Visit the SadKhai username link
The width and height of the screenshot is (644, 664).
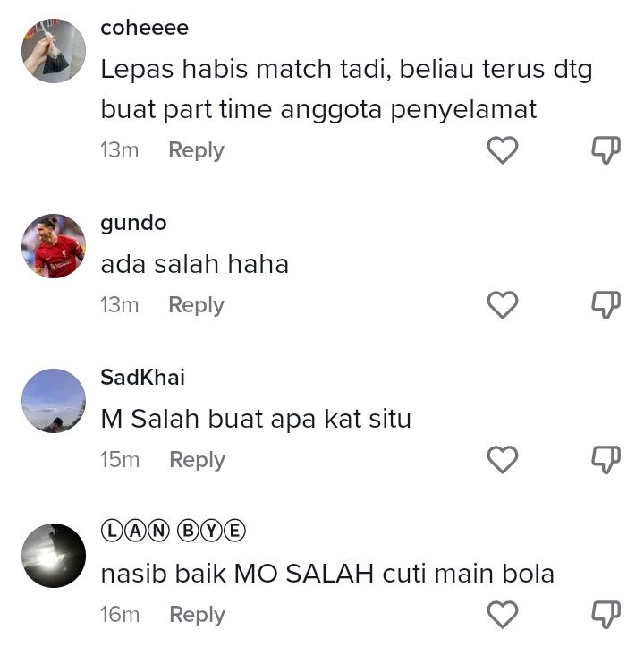(x=142, y=378)
